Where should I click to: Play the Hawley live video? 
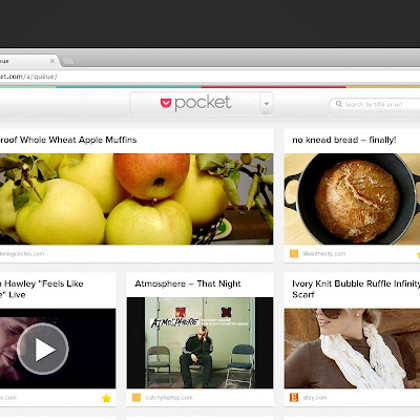tap(43, 349)
